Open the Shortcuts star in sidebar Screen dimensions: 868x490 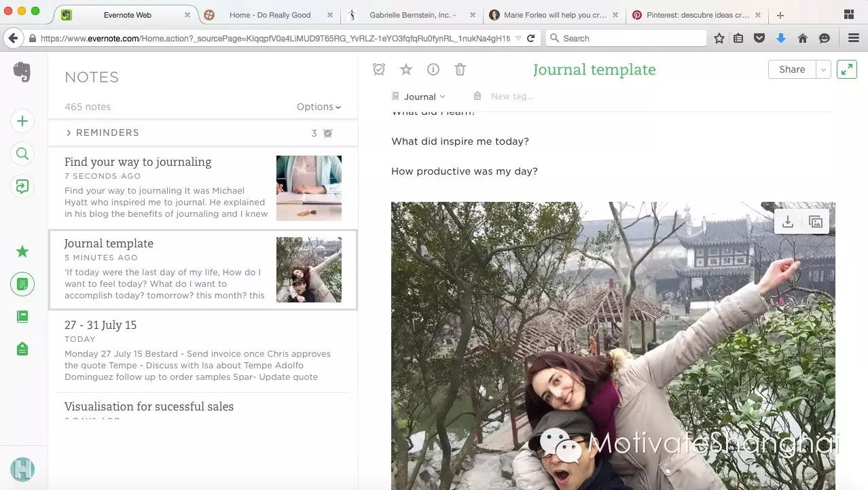pos(22,252)
